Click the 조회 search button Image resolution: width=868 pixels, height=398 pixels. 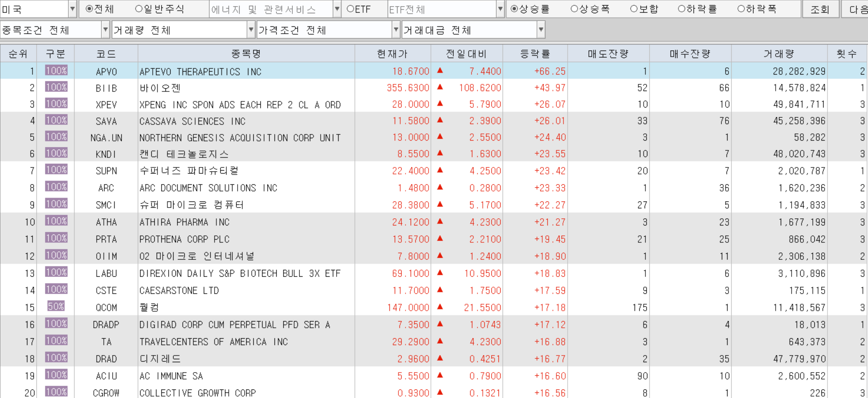(820, 9)
